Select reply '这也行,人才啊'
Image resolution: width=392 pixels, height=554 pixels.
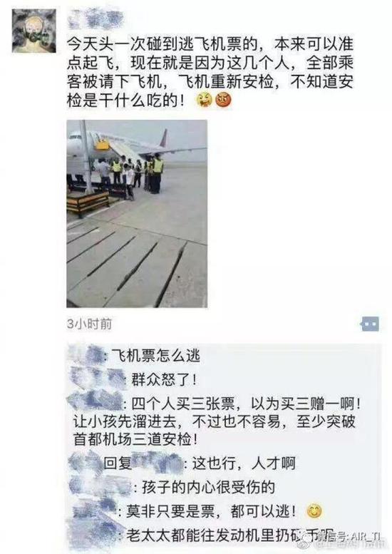244,463
